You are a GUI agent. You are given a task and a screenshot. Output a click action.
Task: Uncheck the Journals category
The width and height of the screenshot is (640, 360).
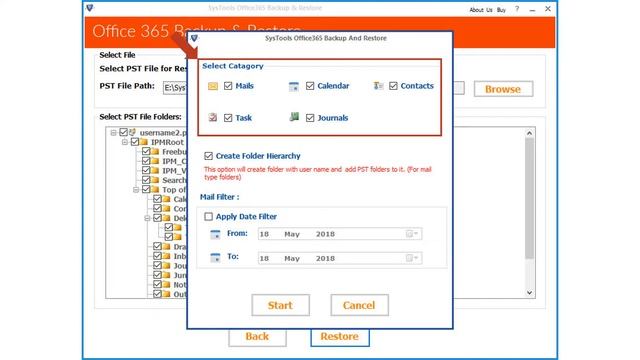[x=310, y=118]
